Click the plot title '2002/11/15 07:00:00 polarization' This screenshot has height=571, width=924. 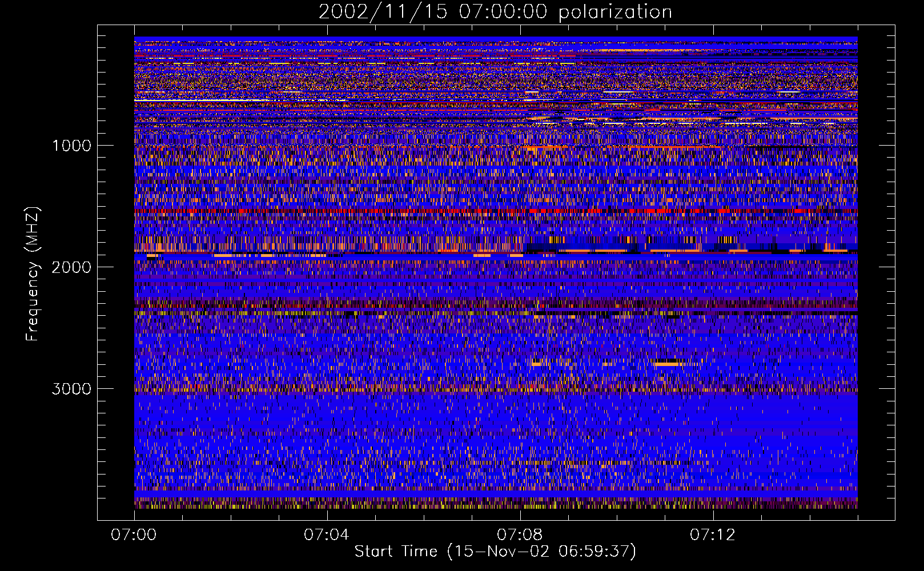(495, 12)
